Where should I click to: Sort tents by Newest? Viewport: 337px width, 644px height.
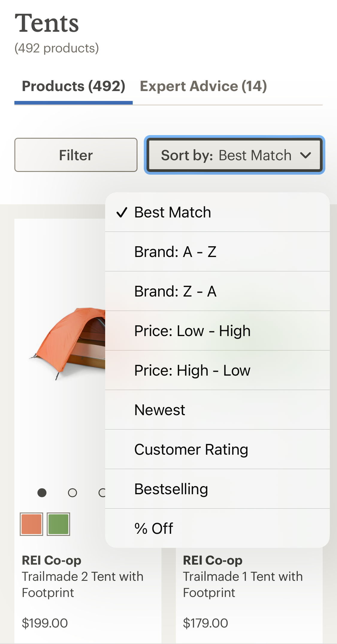(160, 410)
